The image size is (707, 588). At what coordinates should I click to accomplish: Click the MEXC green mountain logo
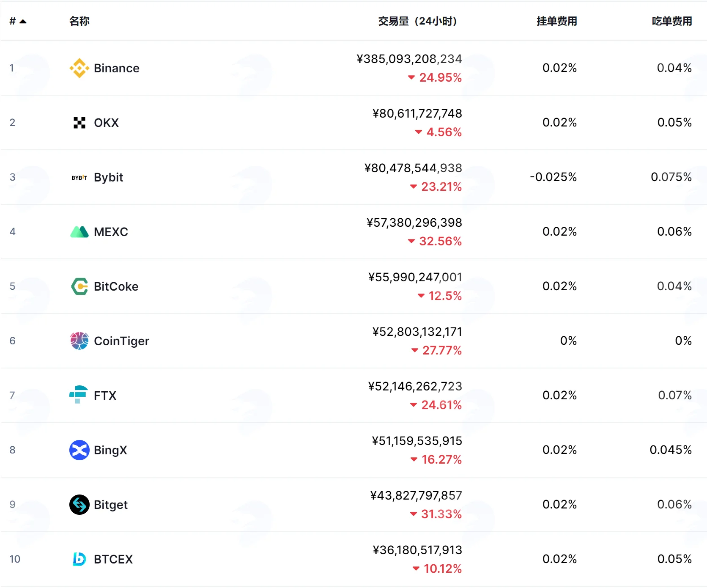(79, 232)
